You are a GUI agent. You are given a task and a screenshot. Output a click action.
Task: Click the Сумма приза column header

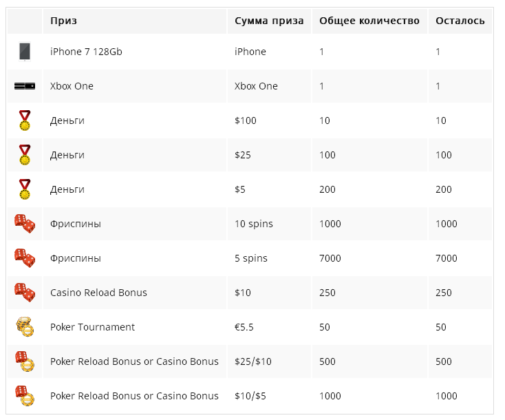(269, 21)
